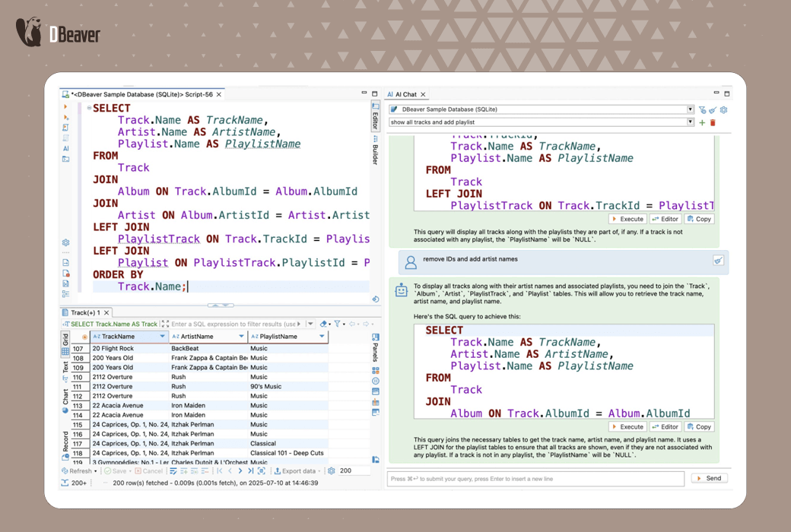Click the results filter funnel icon
This screenshot has width=791, height=532.
(338, 324)
